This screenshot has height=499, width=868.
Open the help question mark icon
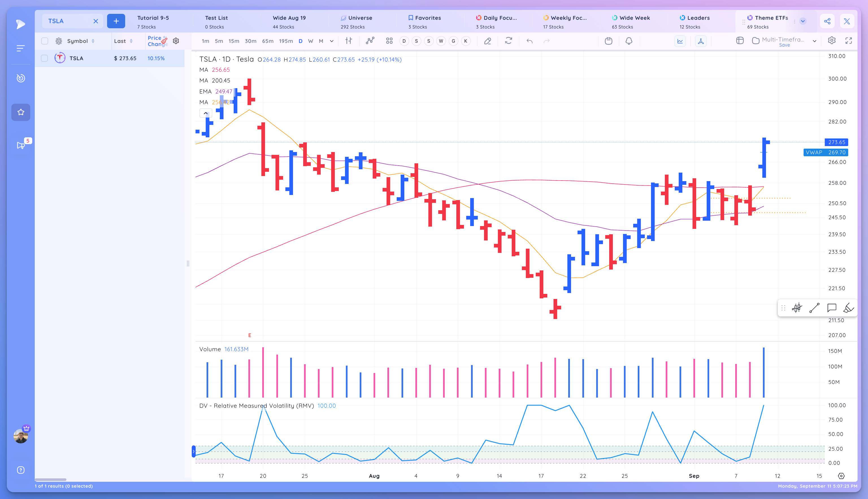pyautogui.click(x=21, y=470)
